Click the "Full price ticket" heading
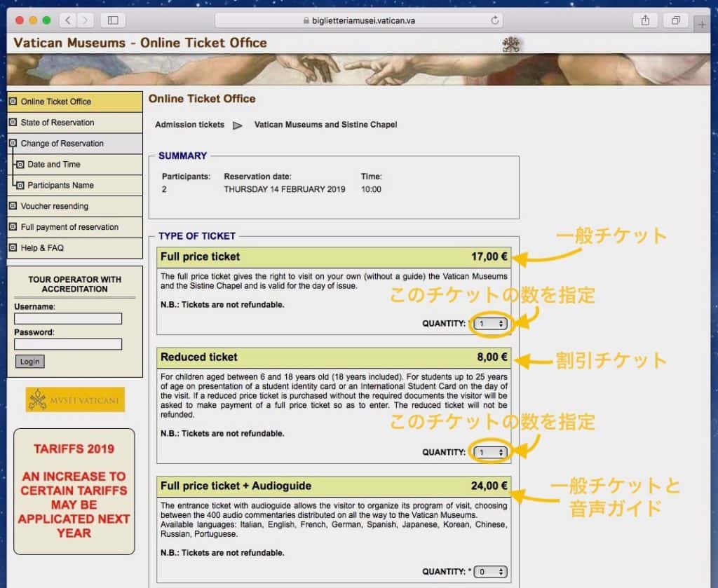The height and width of the screenshot is (588, 718). (200, 257)
